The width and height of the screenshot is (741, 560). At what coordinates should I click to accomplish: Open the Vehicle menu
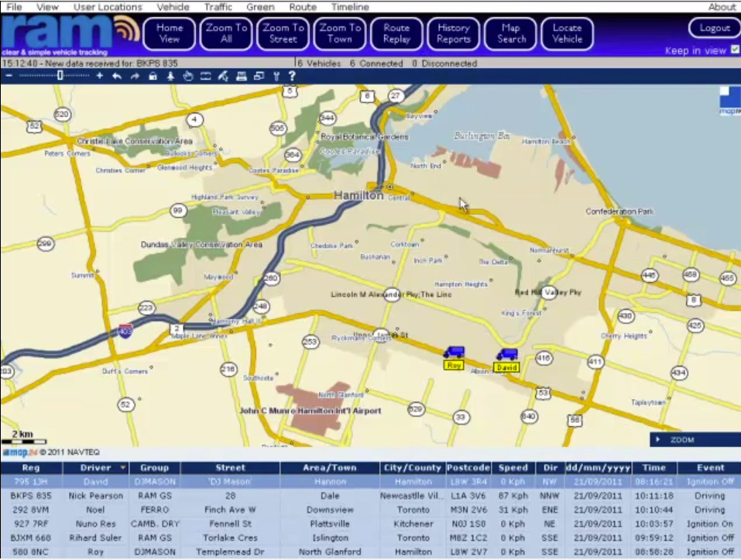[x=172, y=7]
